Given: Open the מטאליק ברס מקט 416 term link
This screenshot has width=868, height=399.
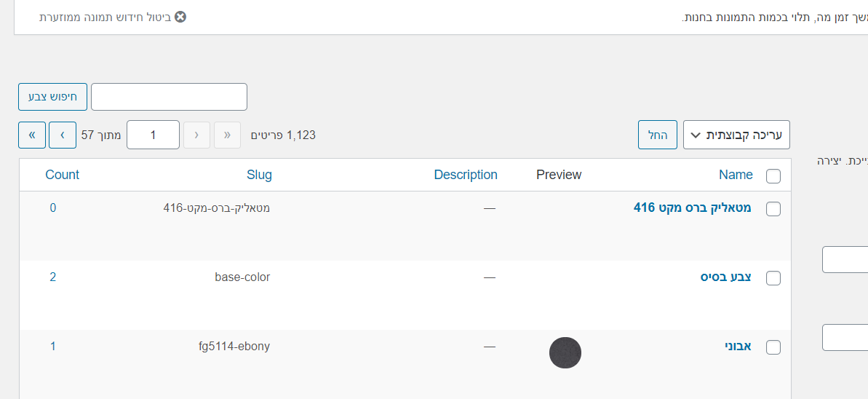Looking at the screenshot, I should tap(692, 208).
